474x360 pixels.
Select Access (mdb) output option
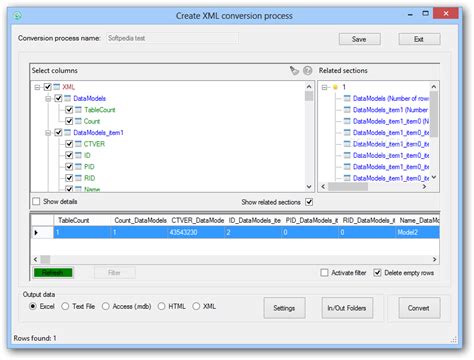[105, 306]
